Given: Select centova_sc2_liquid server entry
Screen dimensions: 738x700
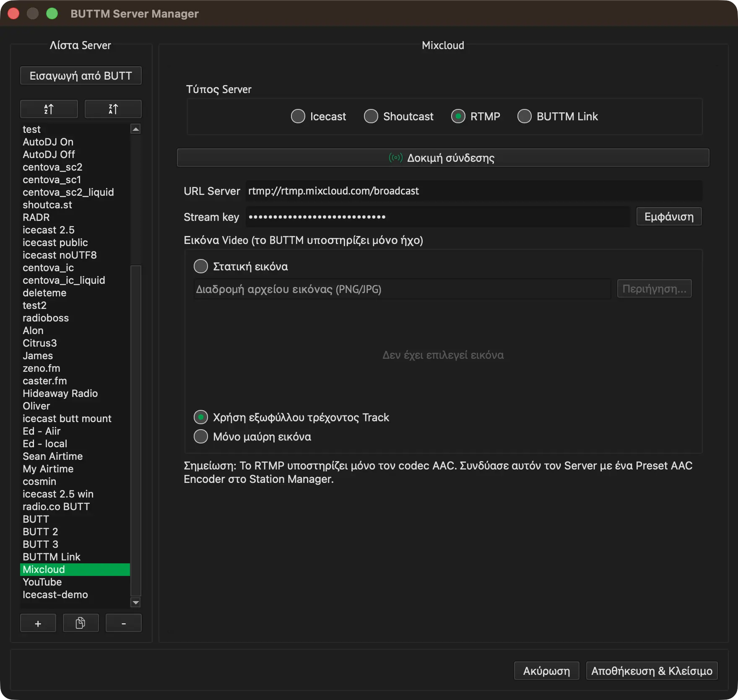Looking at the screenshot, I should [75, 192].
